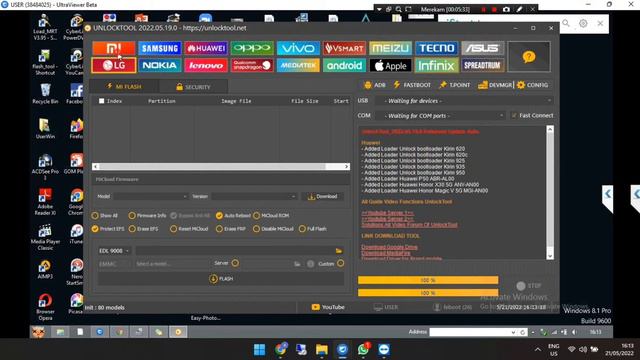Open ACDSee Pro desktop shortcut
This screenshot has height=360, width=640.
click(x=45, y=167)
